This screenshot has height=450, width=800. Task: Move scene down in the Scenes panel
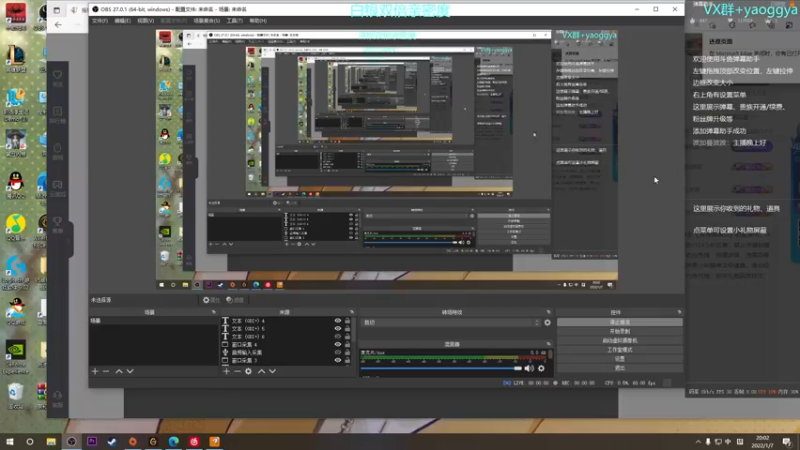[x=130, y=371]
